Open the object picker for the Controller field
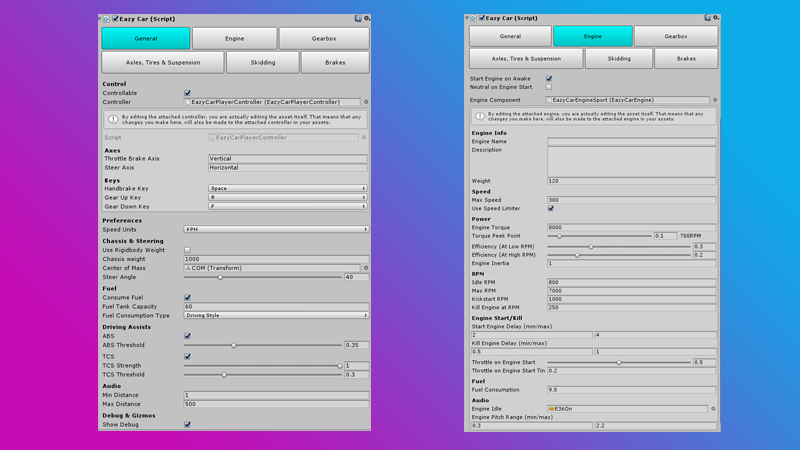Image resolution: width=800 pixels, height=450 pixels. click(366, 102)
